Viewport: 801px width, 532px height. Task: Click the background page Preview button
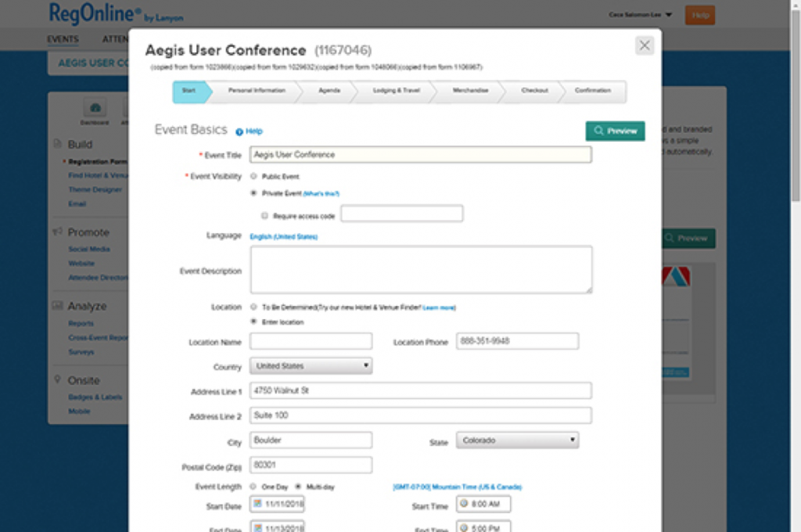(688, 238)
